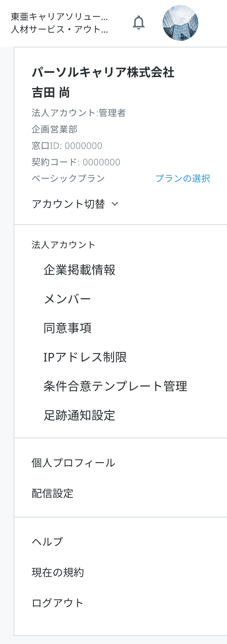227x644 pixels.
Task: Open IPアドレス制限 settings
Action: (x=85, y=357)
